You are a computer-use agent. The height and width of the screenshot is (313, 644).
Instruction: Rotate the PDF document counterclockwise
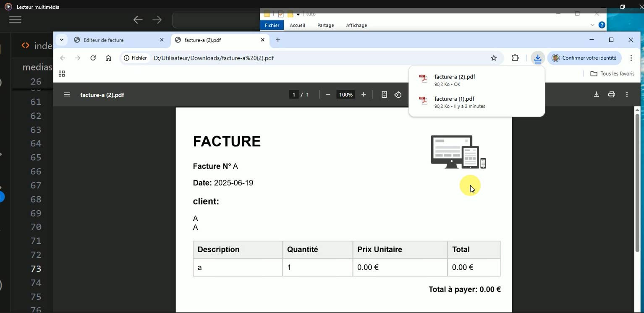point(398,94)
